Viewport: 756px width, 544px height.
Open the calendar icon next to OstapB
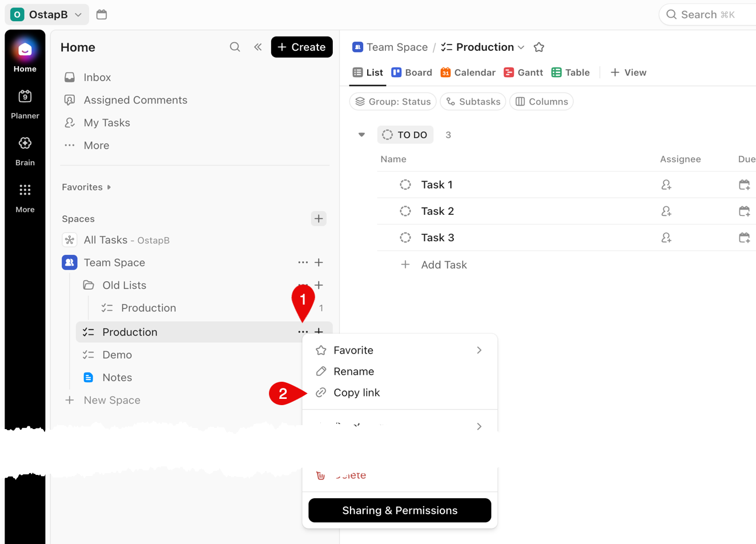pyautogui.click(x=102, y=14)
